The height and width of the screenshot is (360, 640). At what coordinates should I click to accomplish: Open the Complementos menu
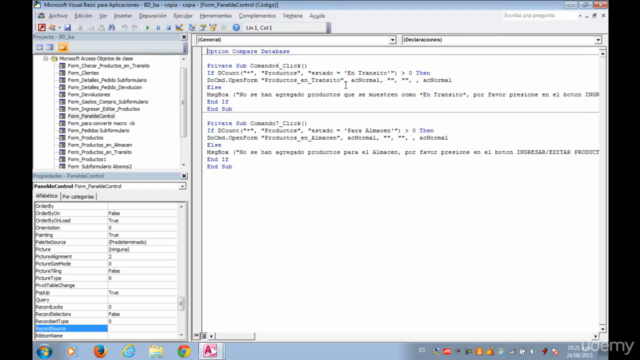coord(257,16)
